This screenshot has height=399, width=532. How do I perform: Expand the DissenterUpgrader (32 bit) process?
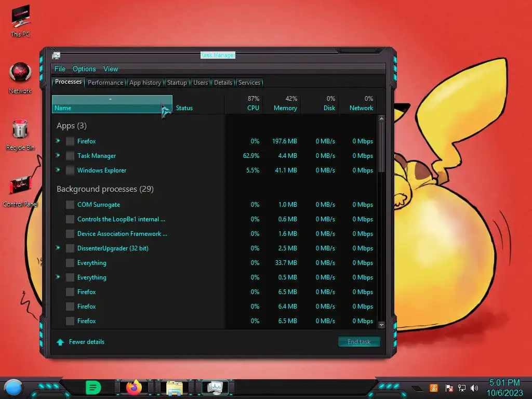[58, 248]
